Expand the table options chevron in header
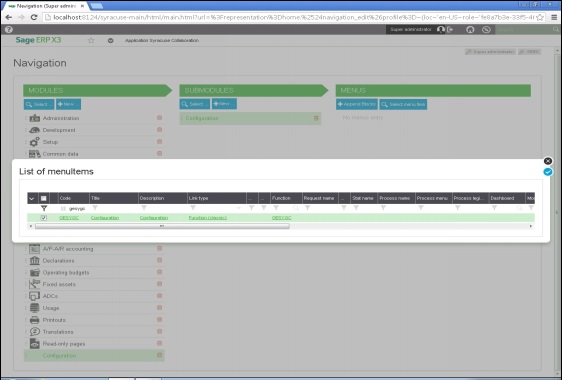Viewport: 562px width, 380px height. [32, 198]
